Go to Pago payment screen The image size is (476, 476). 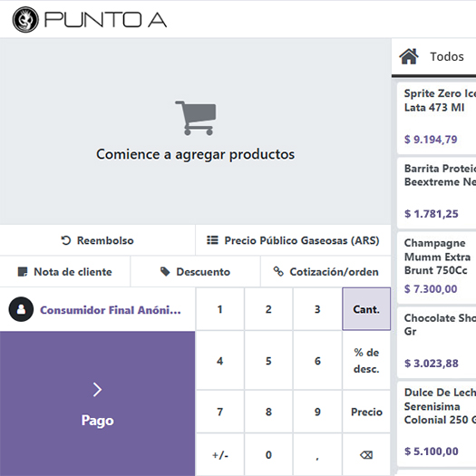(97, 403)
